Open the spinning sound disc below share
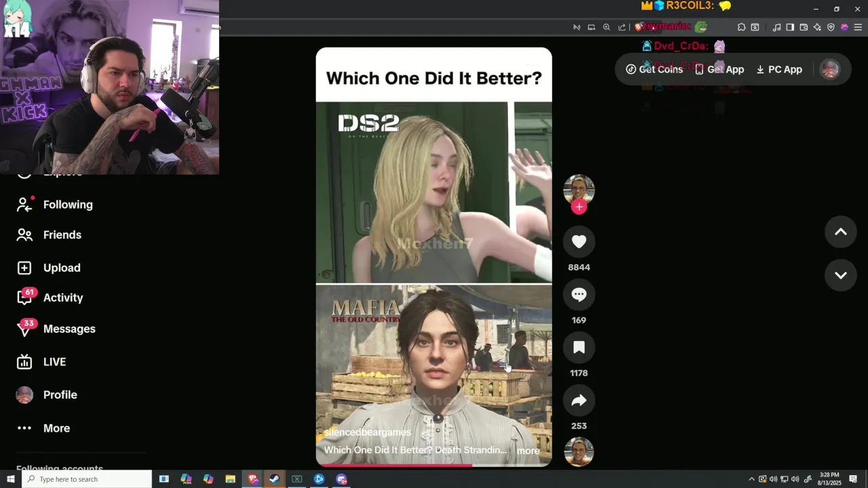This screenshot has height=488, width=868. pyautogui.click(x=578, y=452)
